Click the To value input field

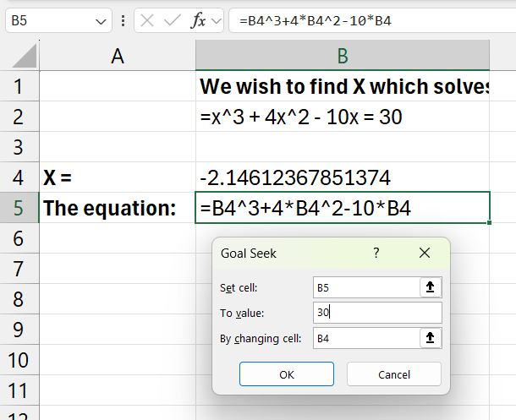377,313
